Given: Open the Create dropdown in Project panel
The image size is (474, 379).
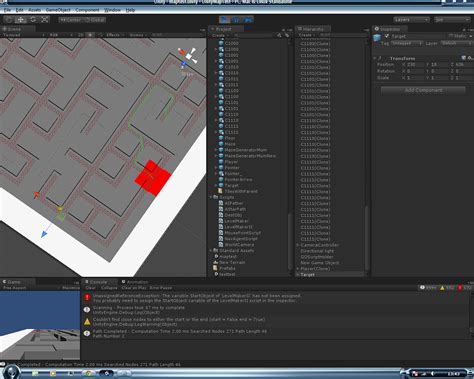Looking at the screenshot, I should (220, 35).
